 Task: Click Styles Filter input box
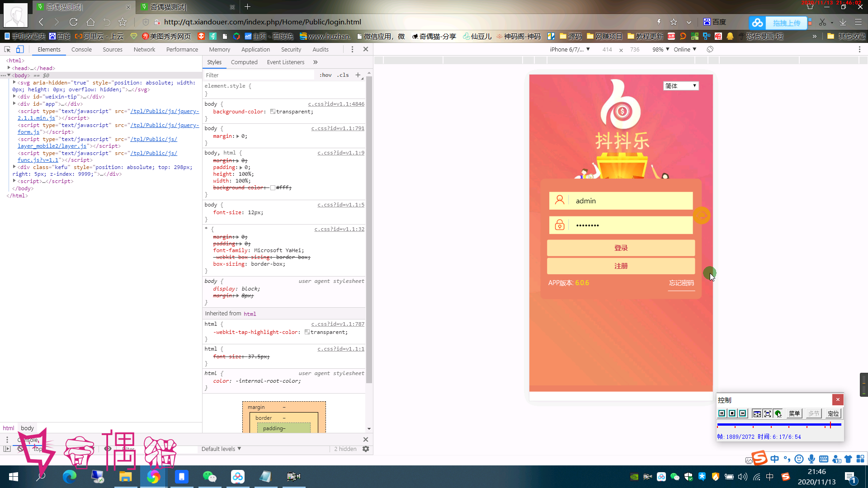click(x=259, y=75)
